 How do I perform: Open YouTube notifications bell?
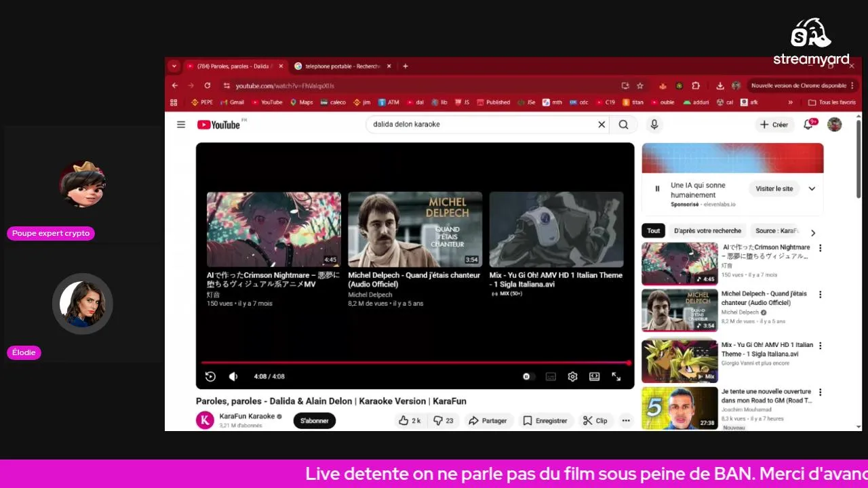click(x=808, y=125)
